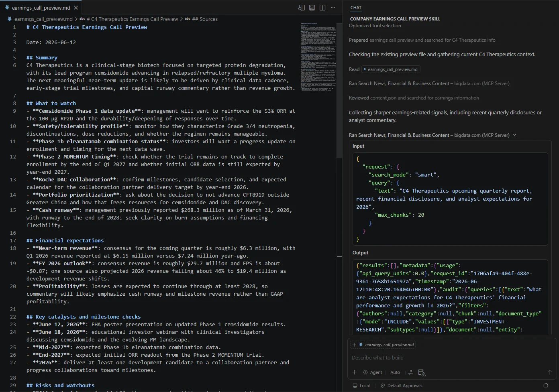Click the 'Reviewed content.json and searched' step
Viewport: 559px width, 392px height.
point(414,98)
